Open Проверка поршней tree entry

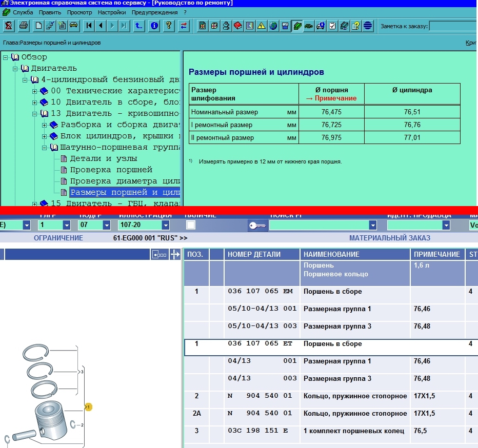pyautogui.click(x=111, y=170)
